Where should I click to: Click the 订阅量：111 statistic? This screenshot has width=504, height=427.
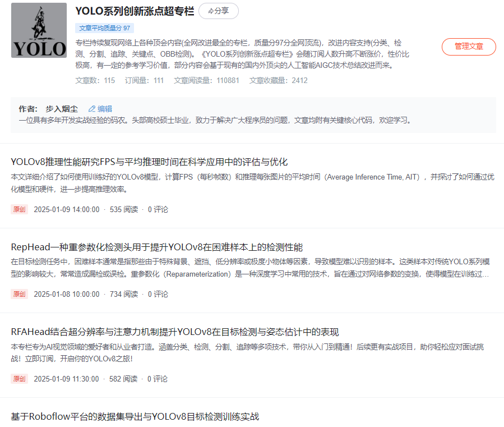(x=144, y=80)
